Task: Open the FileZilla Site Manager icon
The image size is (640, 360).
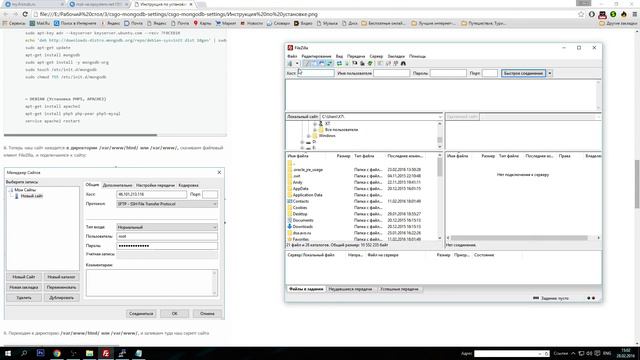Action: [x=290, y=63]
